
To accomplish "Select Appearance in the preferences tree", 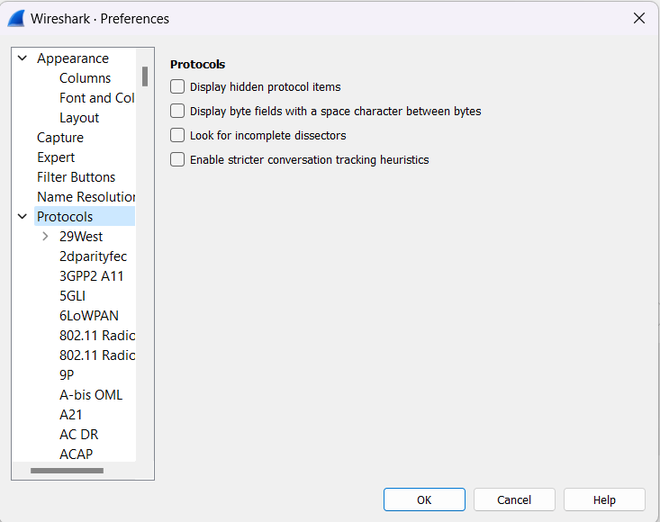I will tap(73, 58).
